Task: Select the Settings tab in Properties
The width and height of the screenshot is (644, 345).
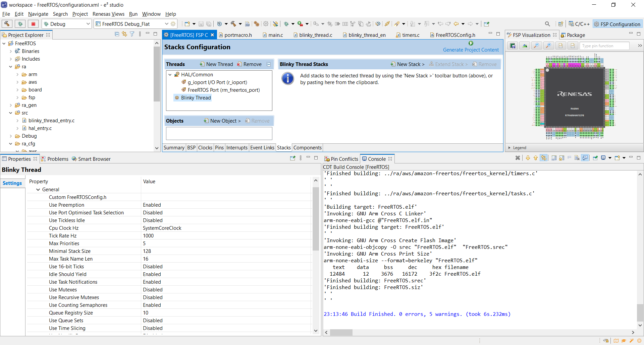Action: pos(12,183)
